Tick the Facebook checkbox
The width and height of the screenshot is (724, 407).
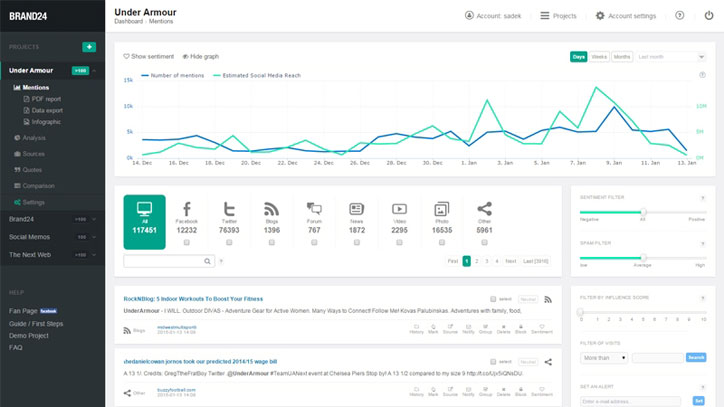(187, 243)
